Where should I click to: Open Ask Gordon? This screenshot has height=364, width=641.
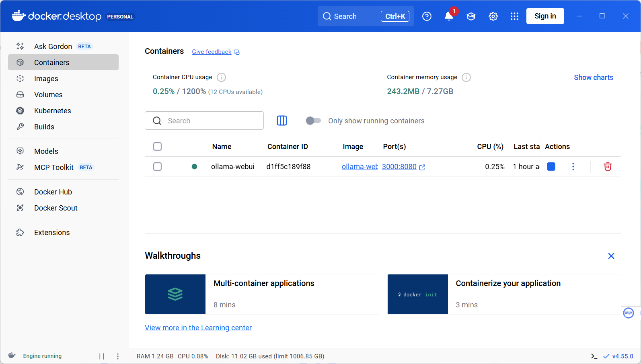pos(63,46)
